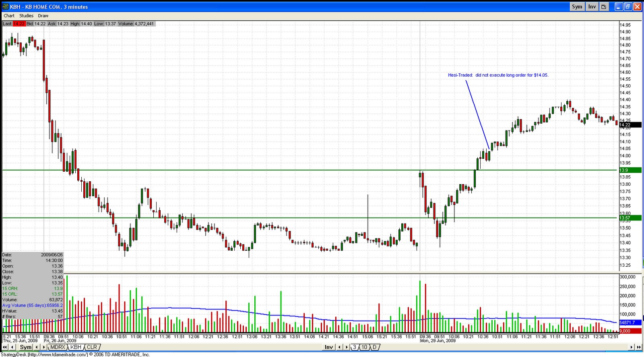Switch to the KBH symbol tab
The height and width of the screenshot is (357, 644).
tap(76, 347)
